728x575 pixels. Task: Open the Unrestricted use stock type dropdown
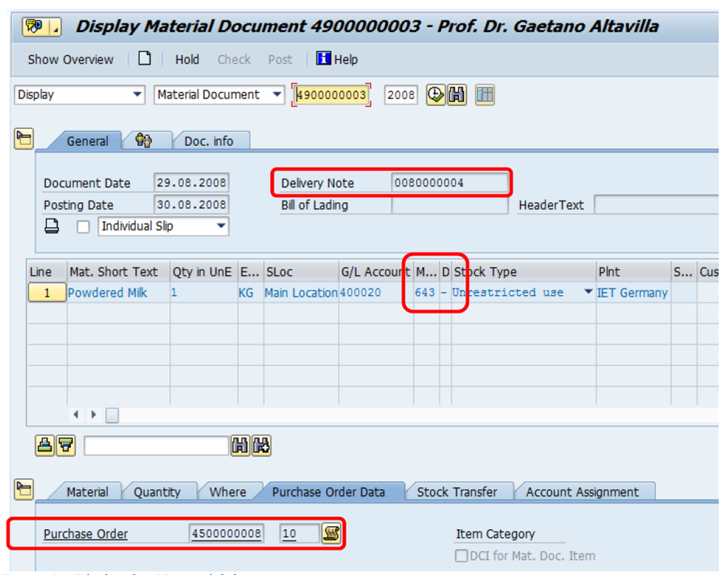[587, 292]
